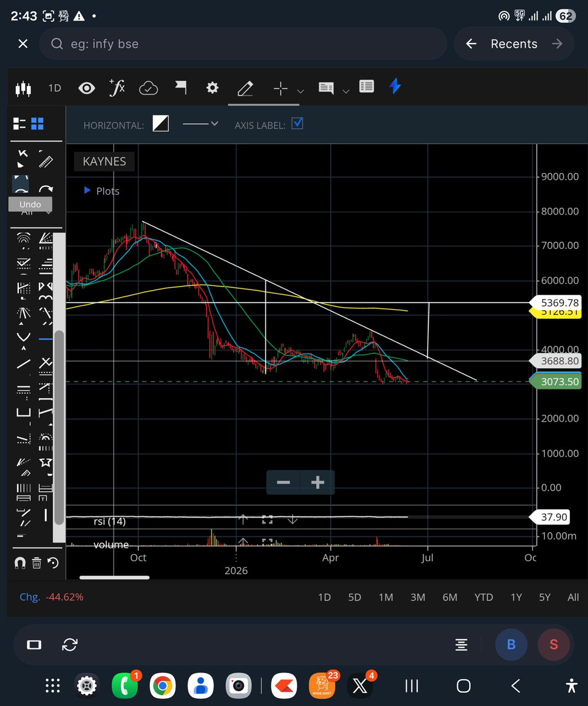Open the 1D interval selector
The height and width of the screenshot is (706, 588).
click(55, 88)
